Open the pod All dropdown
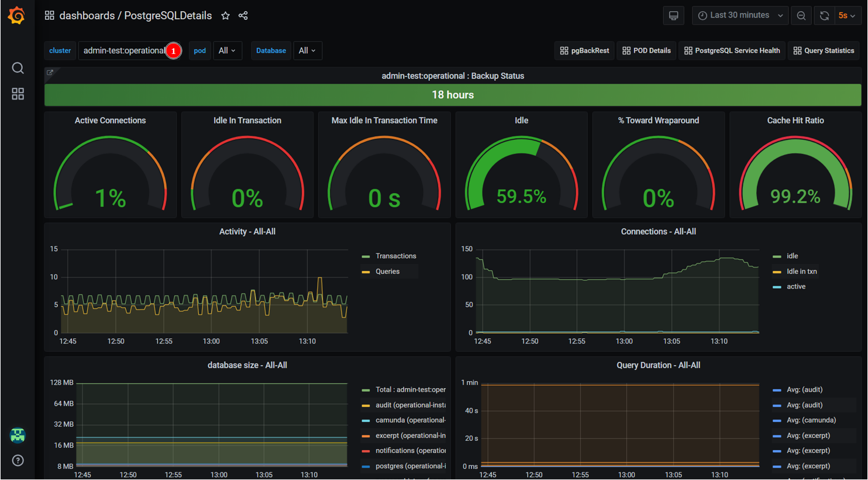 point(227,50)
